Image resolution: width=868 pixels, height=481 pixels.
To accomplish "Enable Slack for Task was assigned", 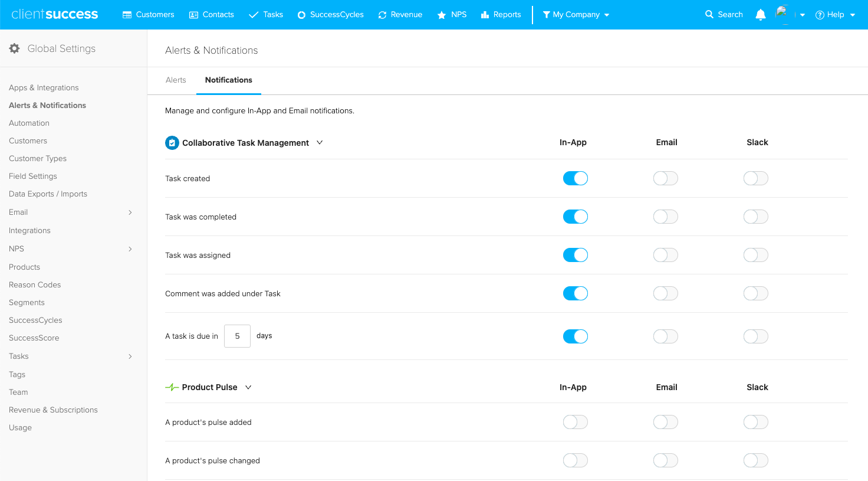I will [x=756, y=255].
